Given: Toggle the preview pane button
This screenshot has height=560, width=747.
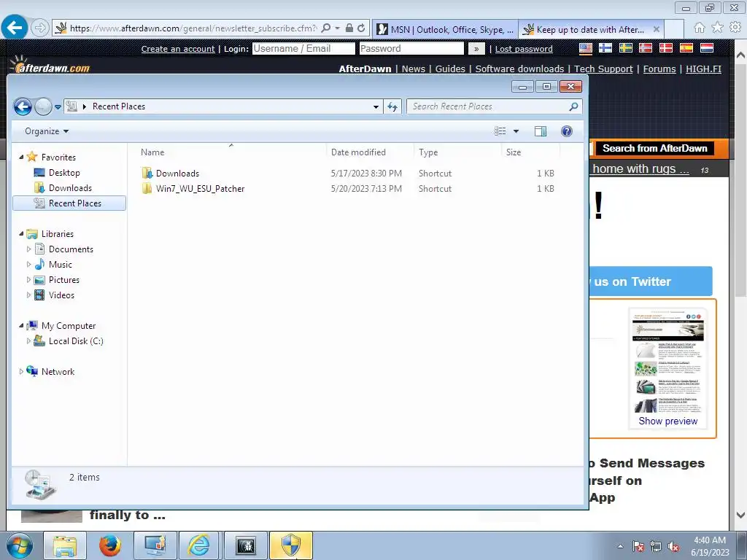Looking at the screenshot, I should [541, 131].
